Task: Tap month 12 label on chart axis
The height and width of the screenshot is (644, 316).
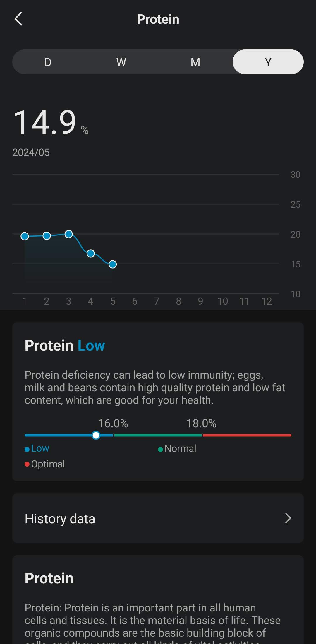Action: (267, 301)
